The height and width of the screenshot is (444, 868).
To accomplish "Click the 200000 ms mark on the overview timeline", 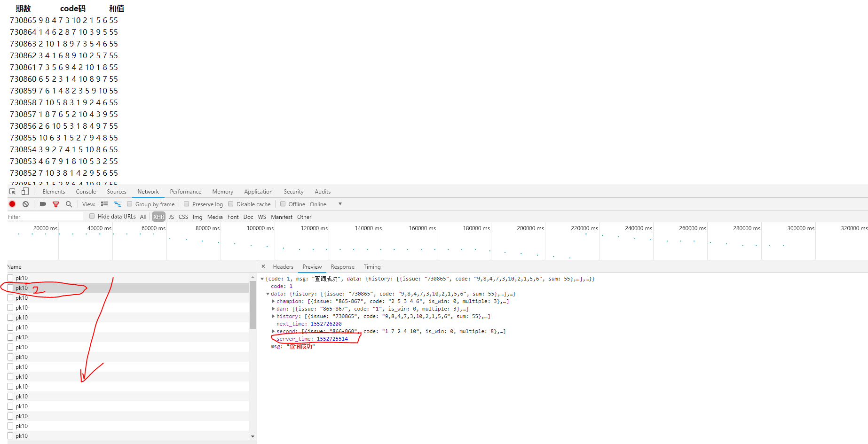I will coord(530,228).
